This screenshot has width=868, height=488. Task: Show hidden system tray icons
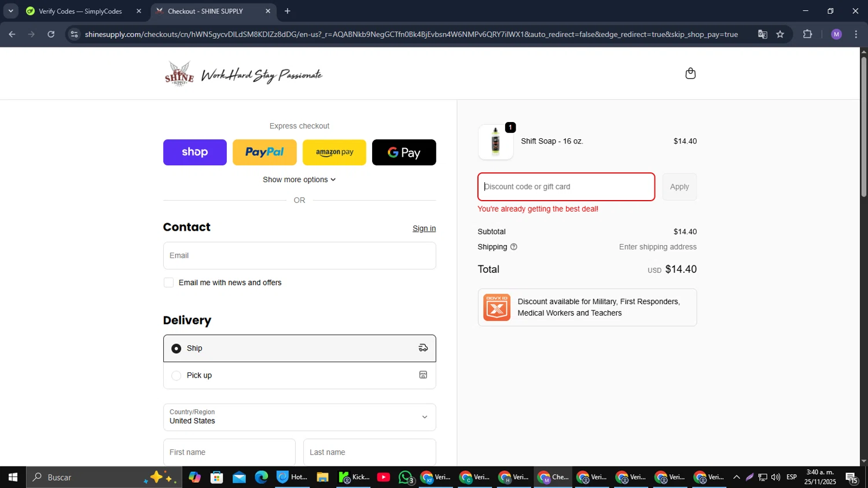pos(736,477)
